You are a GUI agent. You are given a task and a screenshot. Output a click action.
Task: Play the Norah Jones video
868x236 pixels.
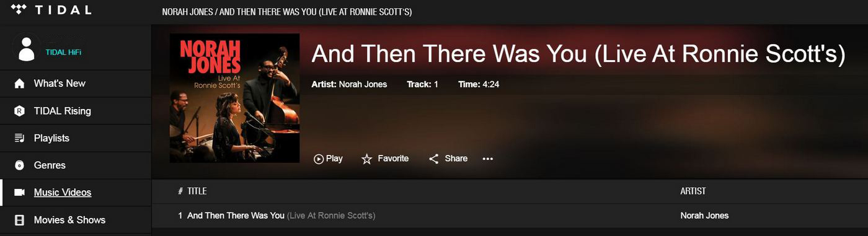click(328, 159)
